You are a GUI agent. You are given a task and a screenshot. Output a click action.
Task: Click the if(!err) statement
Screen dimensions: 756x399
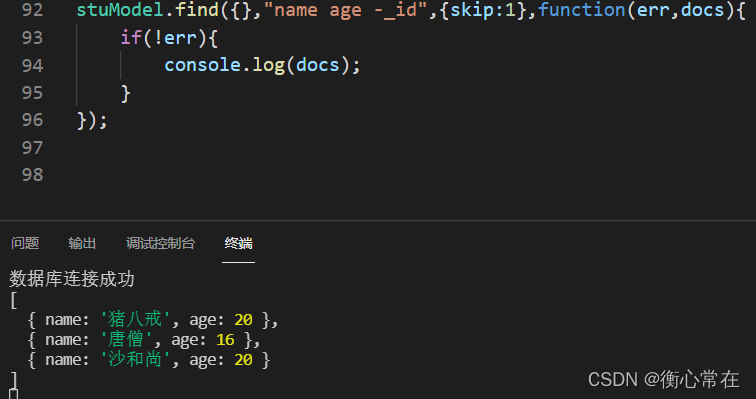(169, 38)
